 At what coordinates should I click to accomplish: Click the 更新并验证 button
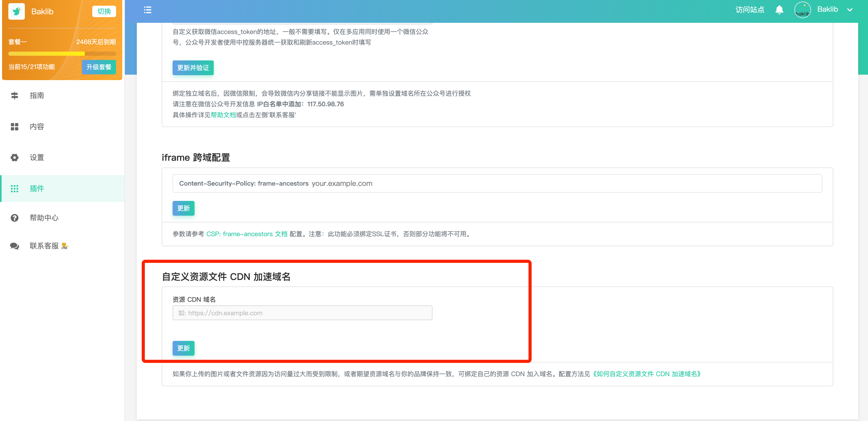pos(193,68)
